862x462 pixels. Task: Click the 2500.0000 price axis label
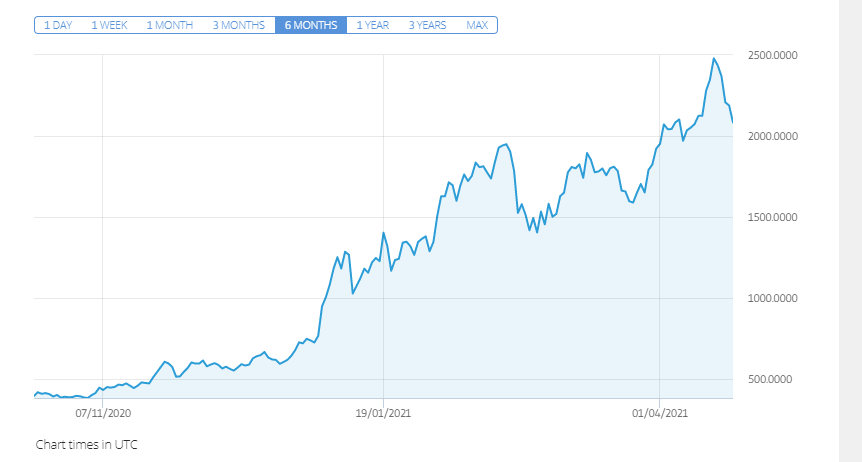pos(772,55)
